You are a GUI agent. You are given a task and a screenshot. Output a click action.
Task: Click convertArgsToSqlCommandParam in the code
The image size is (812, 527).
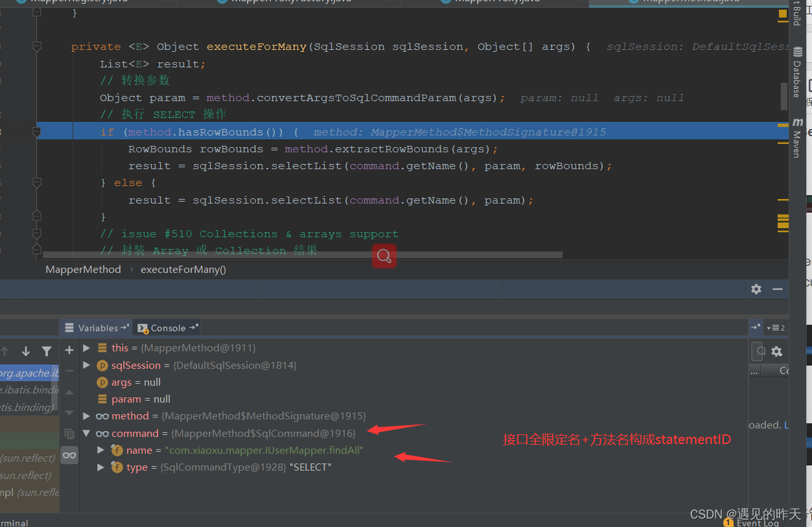357,98
